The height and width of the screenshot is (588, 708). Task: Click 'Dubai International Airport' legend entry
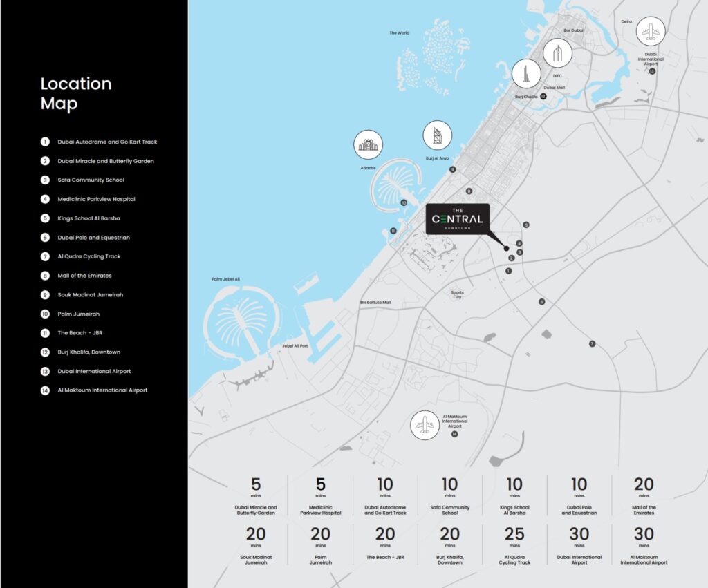(x=94, y=372)
